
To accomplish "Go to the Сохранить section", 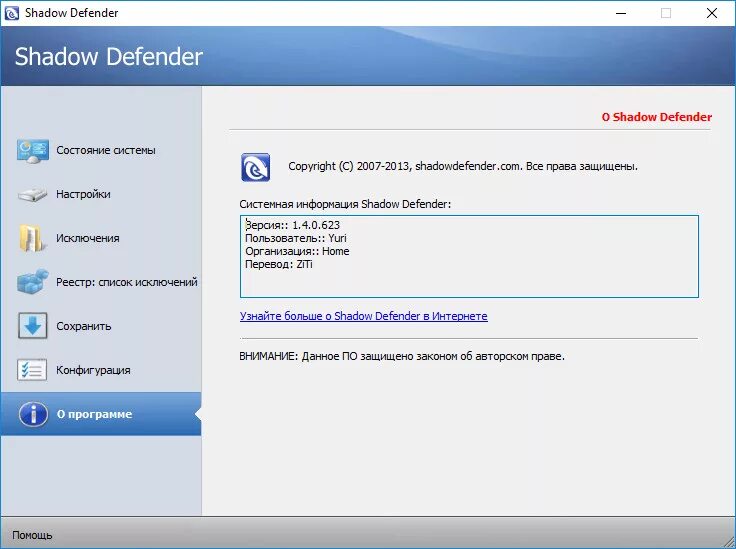I will (x=84, y=326).
